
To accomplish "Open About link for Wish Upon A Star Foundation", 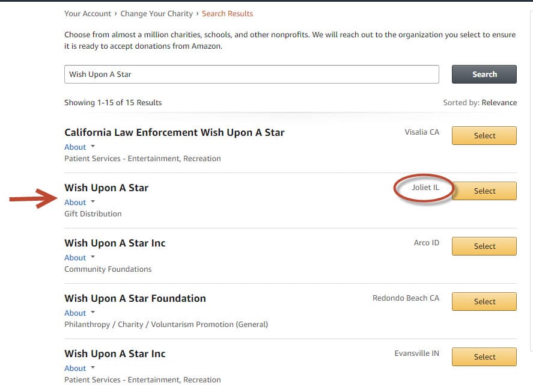I will (x=75, y=313).
